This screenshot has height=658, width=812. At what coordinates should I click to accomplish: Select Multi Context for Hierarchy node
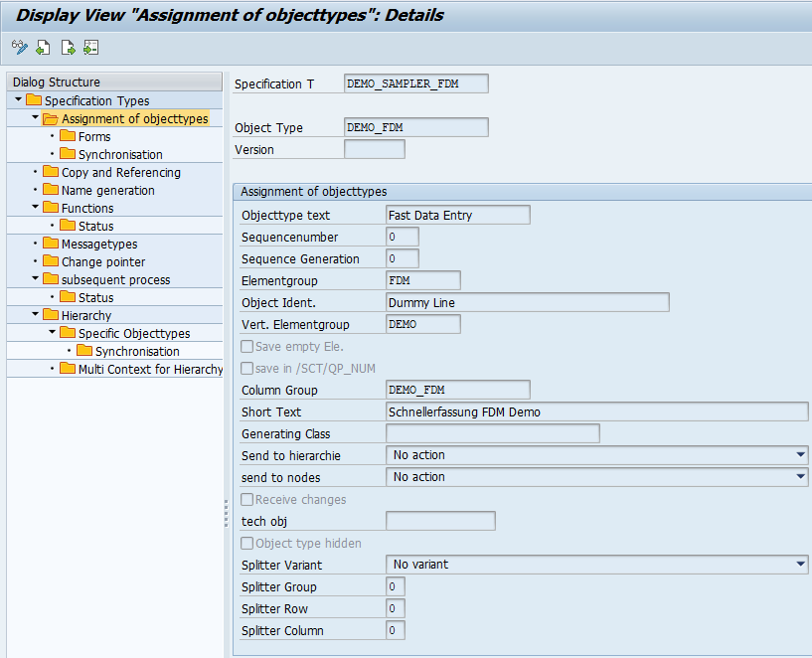coord(150,369)
